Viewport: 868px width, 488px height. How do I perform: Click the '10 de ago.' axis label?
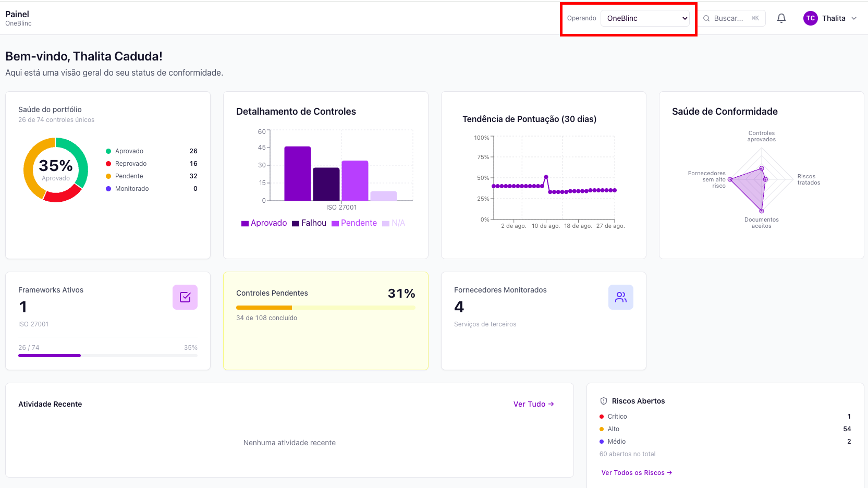[x=546, y=226]
